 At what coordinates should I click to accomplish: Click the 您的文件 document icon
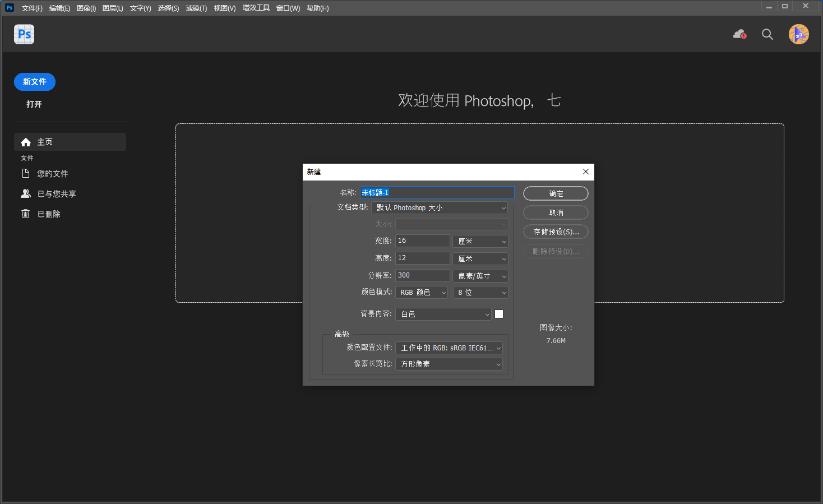coord(26,174)
